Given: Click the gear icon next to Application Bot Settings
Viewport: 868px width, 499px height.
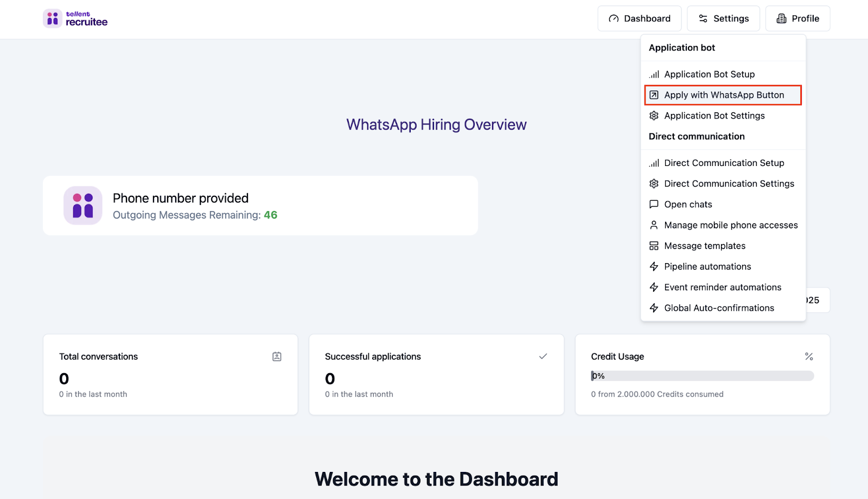Looking at the screenshot, I should tap(654, 116).
